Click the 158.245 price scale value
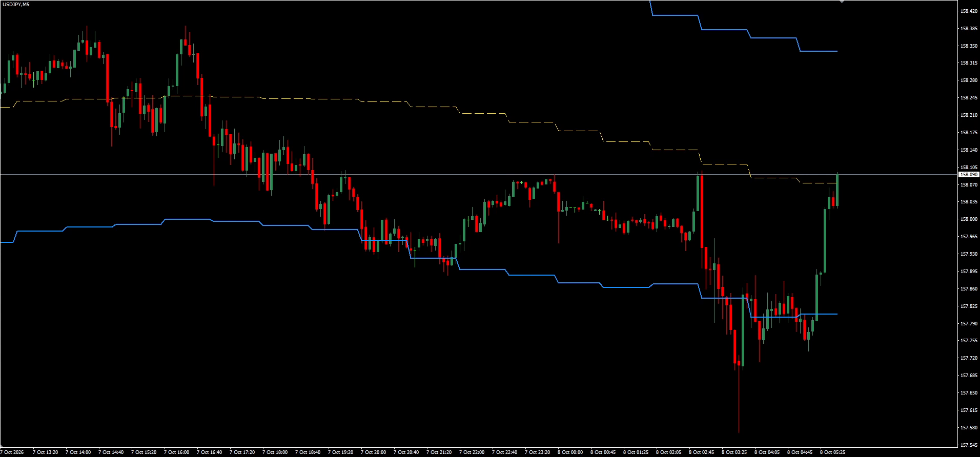The image size is (980, 457). tap(968, 98)
